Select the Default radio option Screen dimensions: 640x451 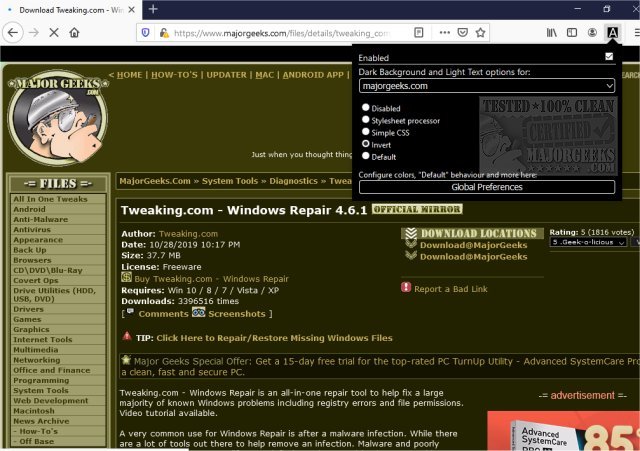(366, 156)
